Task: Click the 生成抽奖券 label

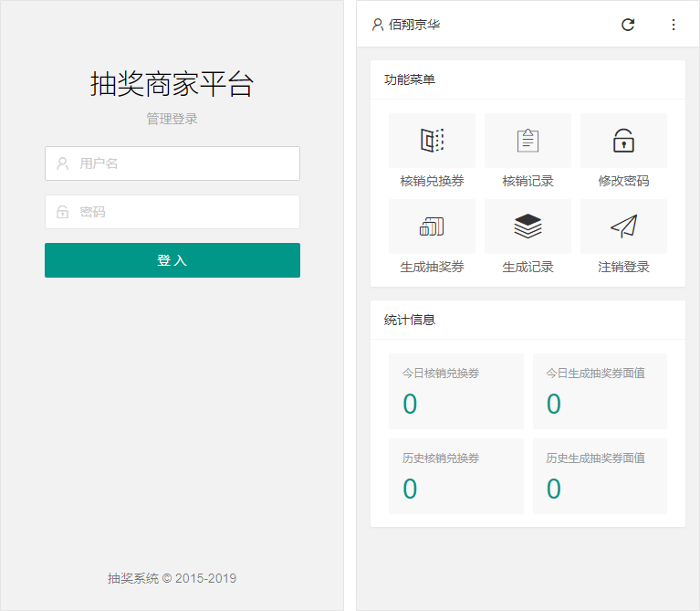Action: tap(432, 267)
